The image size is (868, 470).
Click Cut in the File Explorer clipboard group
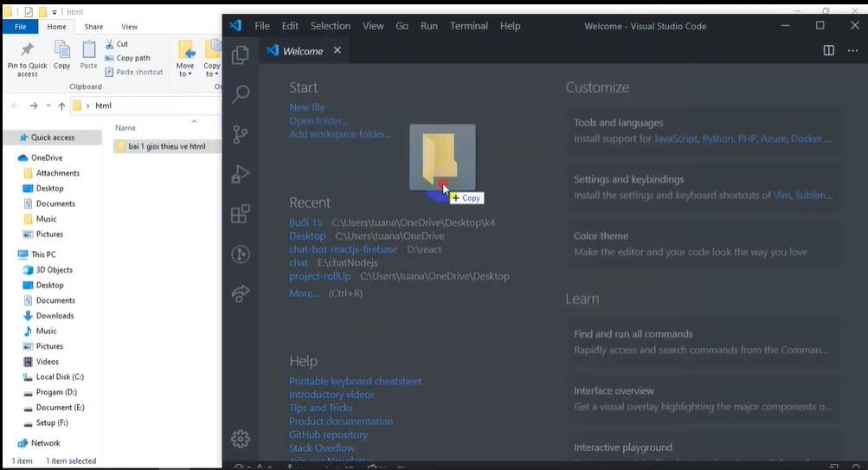tap(117, 44)
